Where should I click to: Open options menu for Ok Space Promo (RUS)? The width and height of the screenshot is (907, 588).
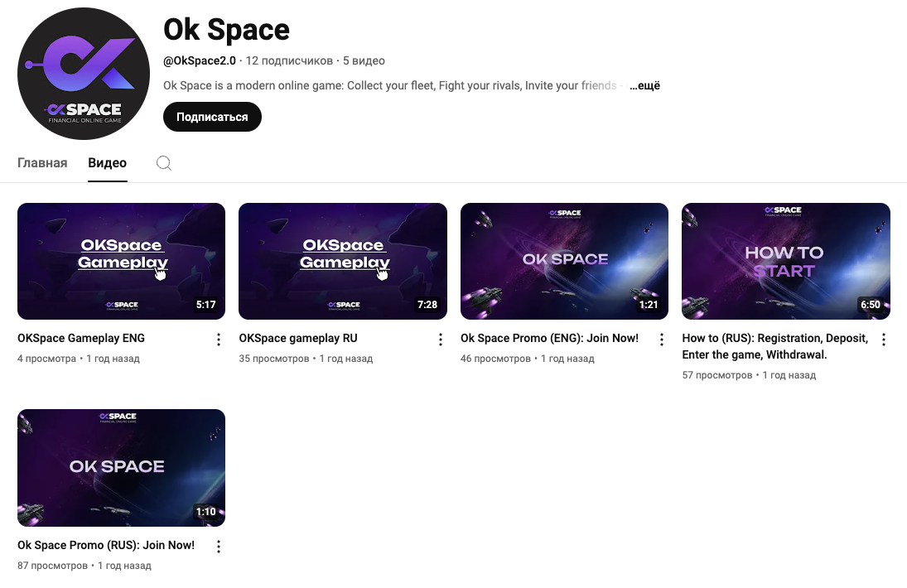tap(219, 547)
